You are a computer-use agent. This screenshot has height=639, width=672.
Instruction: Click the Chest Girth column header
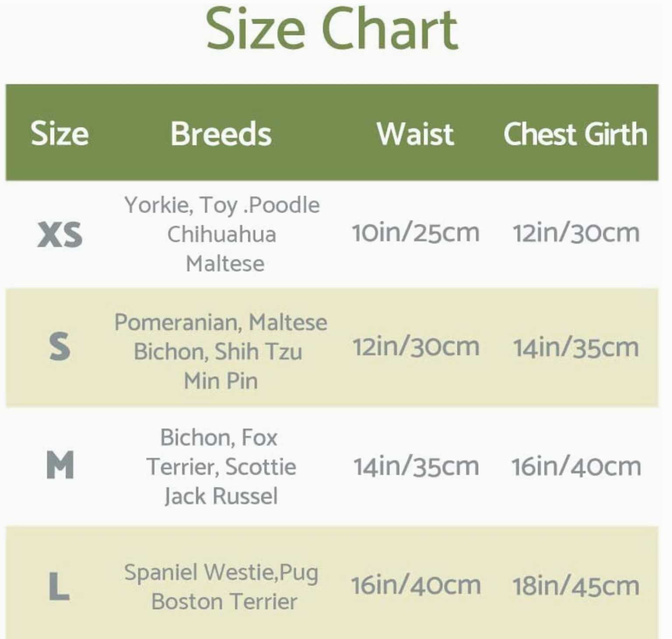coord(575,134)
